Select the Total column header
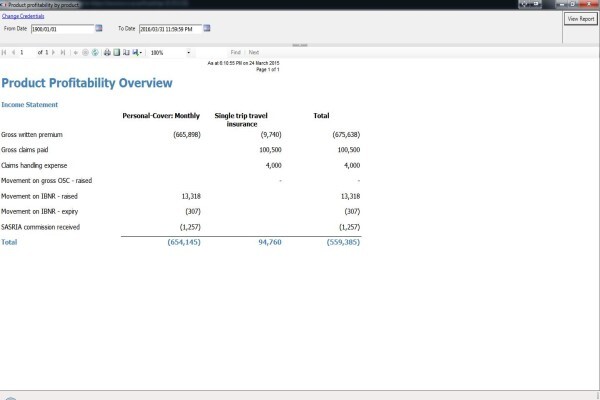Image resolution: width=600 pixels, height=400 pixels. pyautogui.click(x=321, y=116)
